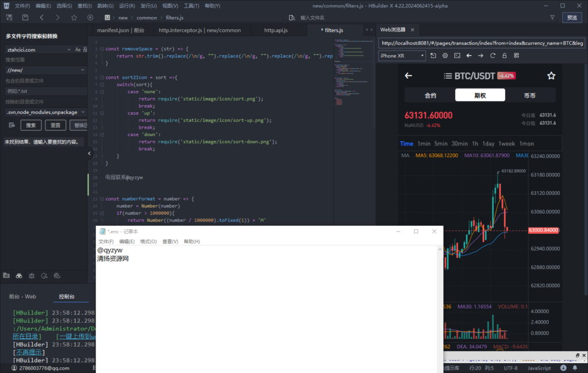This screenshot has height=373, width=588.
Task: Open browser settings gear icon
Action: coord(445,56)
